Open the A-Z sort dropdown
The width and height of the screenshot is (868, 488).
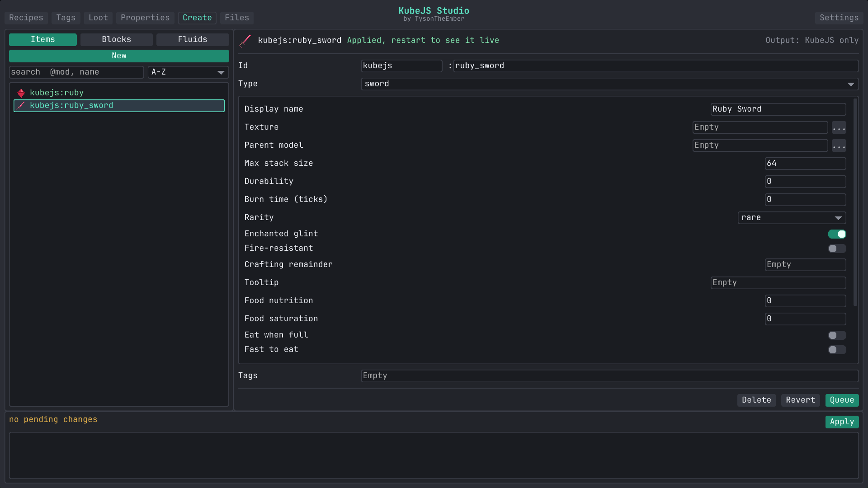[188, 72]
